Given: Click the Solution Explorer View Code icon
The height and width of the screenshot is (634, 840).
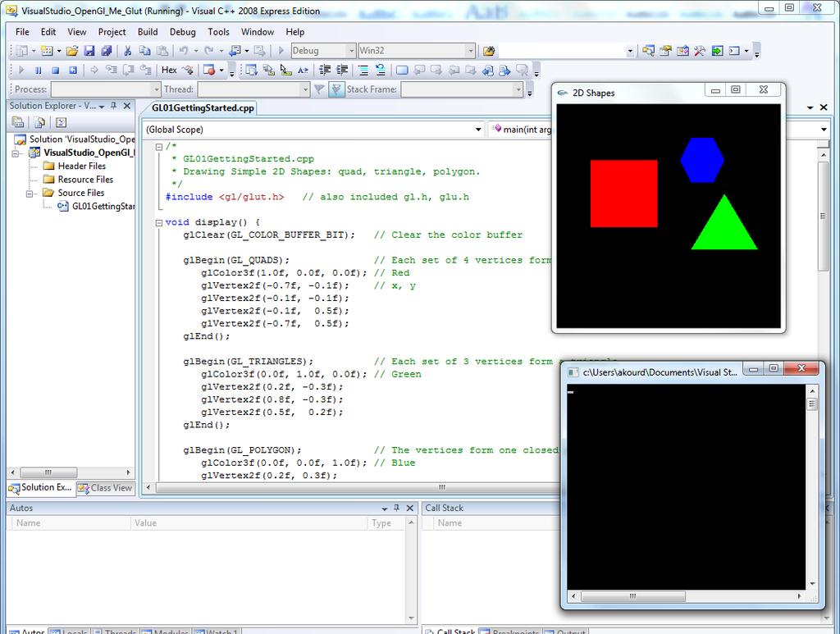Looking at the screenshot, I should point(61,123).
